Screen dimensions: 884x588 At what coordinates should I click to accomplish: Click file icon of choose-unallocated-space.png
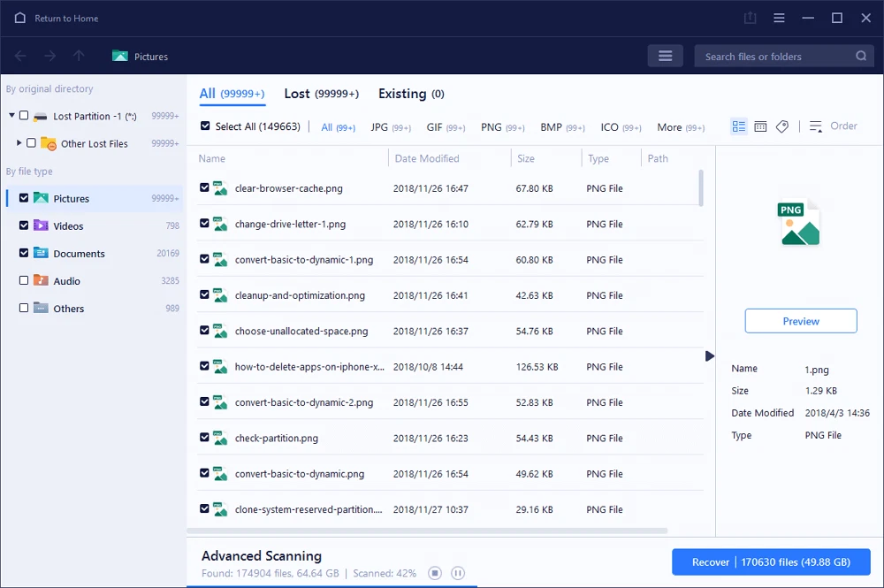(220, 331)
